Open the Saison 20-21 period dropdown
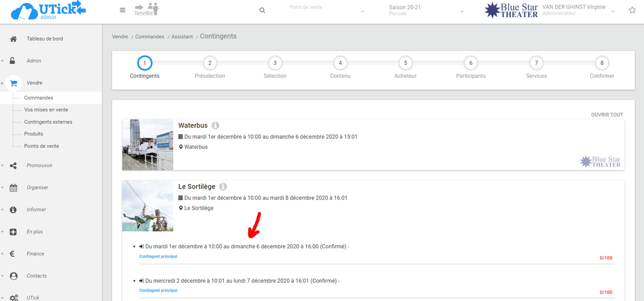The image size is (644, 301). 426,11
